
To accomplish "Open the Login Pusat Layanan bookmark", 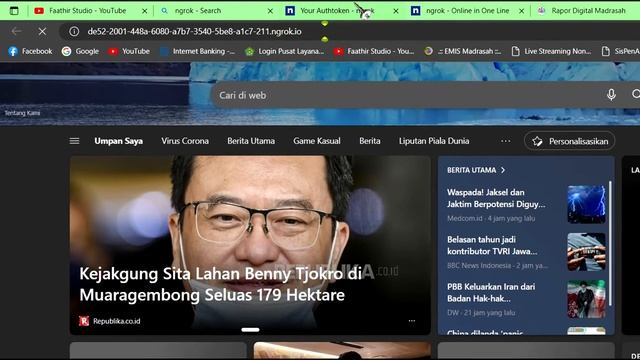I will [284, 51].
